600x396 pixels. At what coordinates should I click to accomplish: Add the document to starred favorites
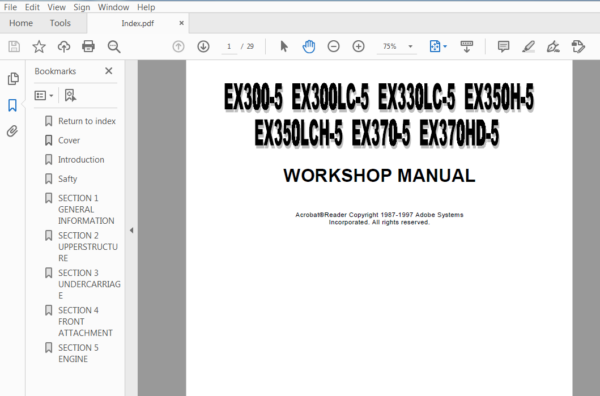click(39, 47)
